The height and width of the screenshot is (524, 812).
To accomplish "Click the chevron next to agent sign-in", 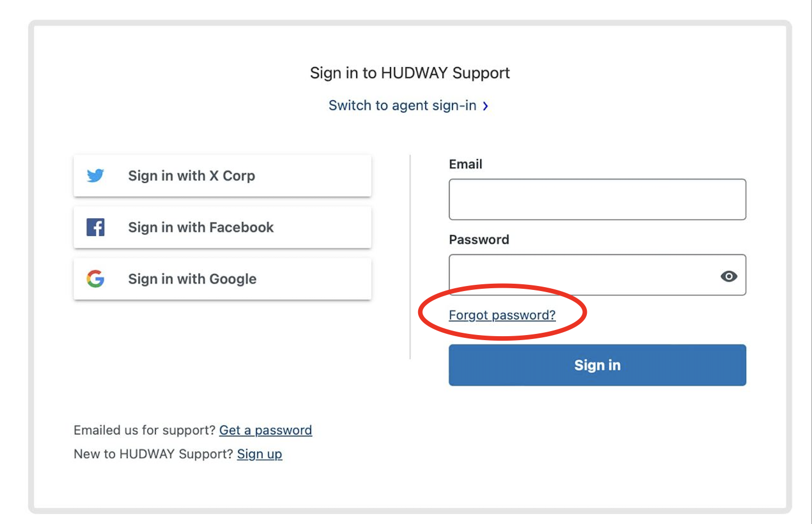I will point(485,106).
